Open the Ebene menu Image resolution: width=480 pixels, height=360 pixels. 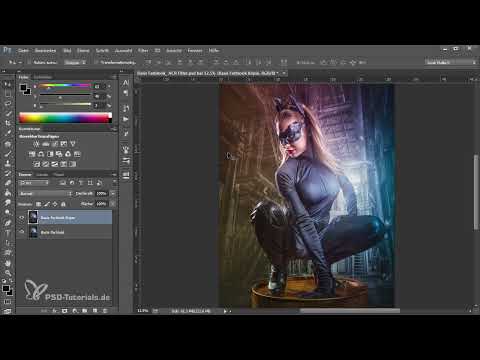(83, 51)
